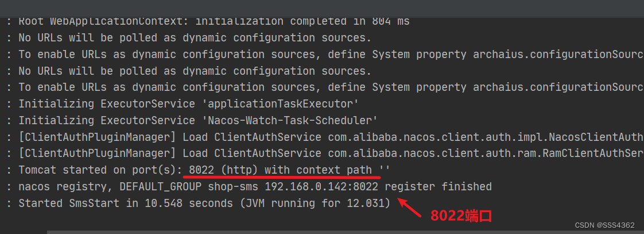
Task: Click the red '8022端口' annotation label
Action: pos(461,216)
